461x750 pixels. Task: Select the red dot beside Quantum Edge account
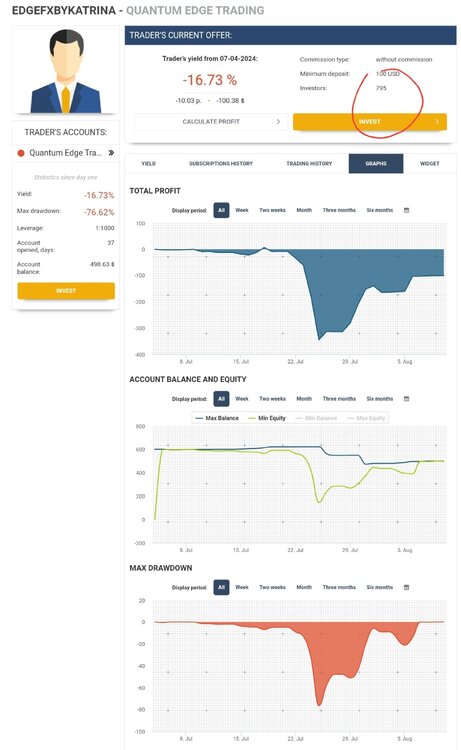click(x=21, y=153)
